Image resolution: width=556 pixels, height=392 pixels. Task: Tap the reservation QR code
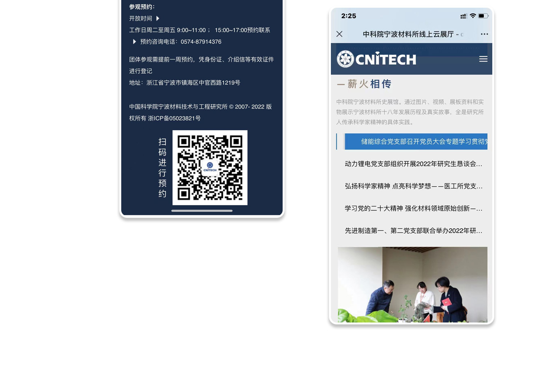[210, 168]
